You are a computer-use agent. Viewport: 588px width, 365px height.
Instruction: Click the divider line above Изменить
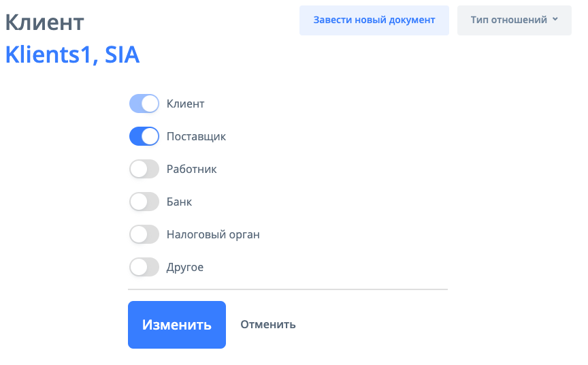pos(288,289)
